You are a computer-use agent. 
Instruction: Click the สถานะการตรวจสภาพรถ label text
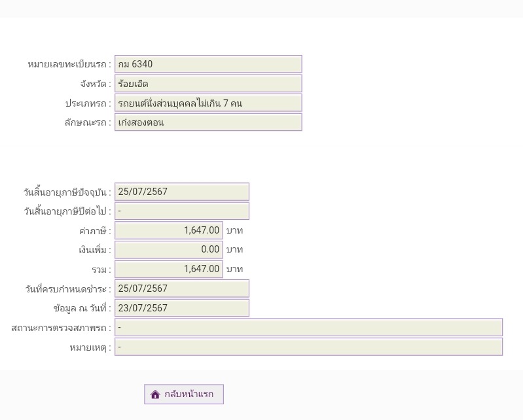click(x=61, y=328)
